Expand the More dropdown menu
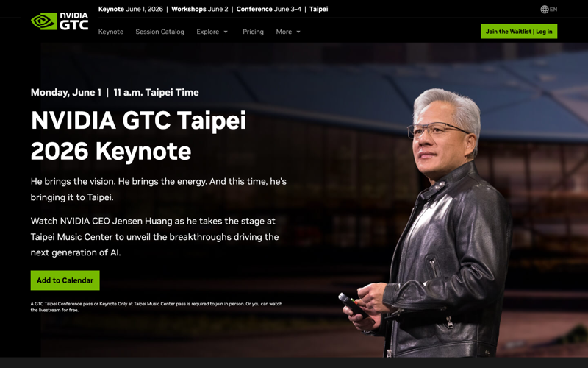The width and height of the screenshot is (588, 368). (x=288, y=32)
